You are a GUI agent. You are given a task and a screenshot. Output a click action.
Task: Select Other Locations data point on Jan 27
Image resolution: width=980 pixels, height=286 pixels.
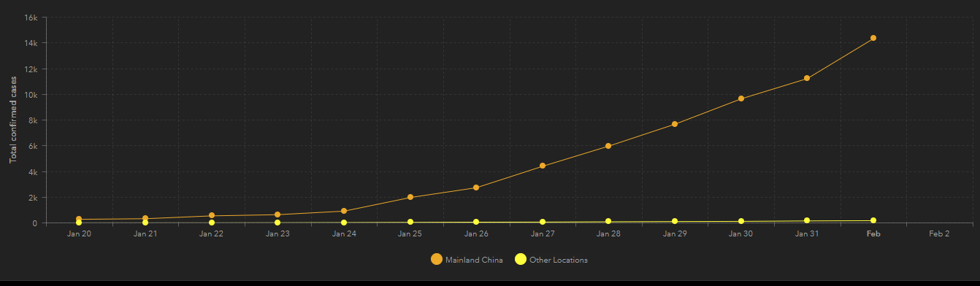[543, 222]
